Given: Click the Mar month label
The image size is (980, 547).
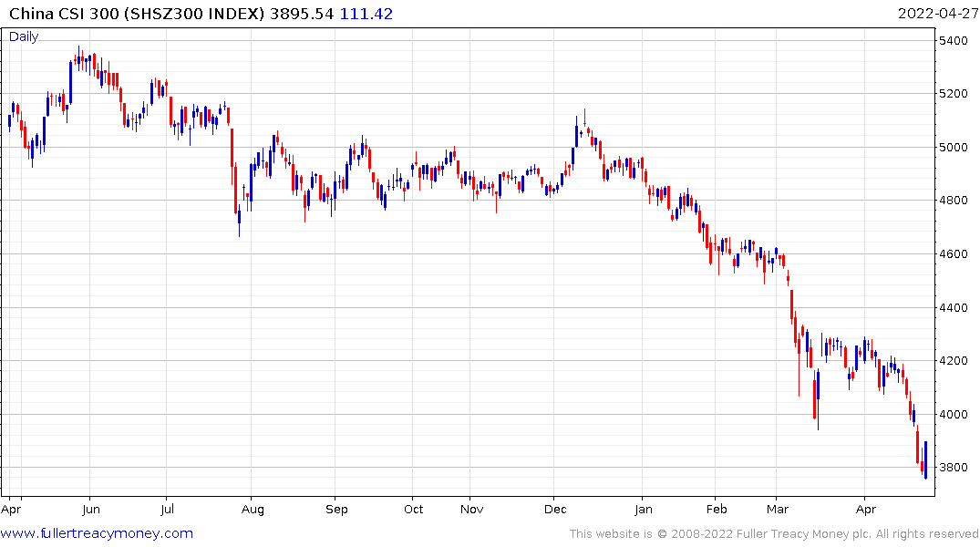Looking at the screenshot, I should click(777, 510).
